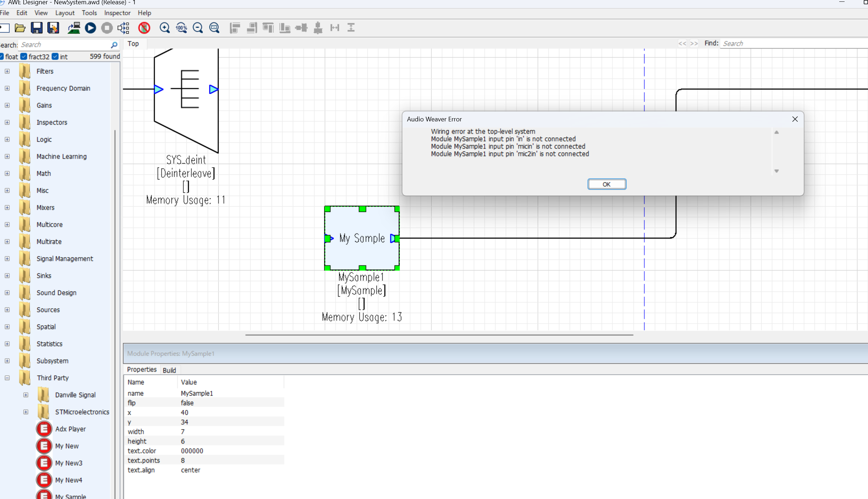868x499 pixels.
Task: Toggle the int data type checkbox
Action: (x=55, y=56)
